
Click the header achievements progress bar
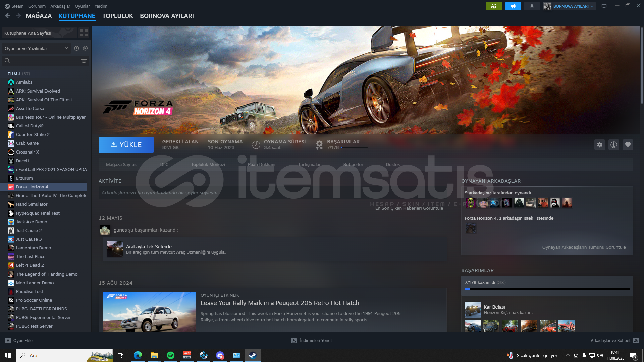pos(354,148)
